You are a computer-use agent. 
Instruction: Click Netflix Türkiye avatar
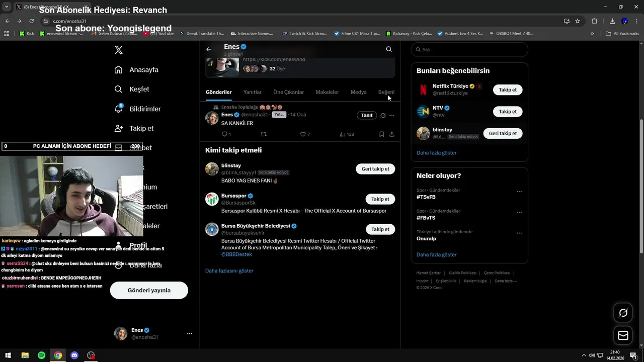pyautogui.click(x=423, y=90)
